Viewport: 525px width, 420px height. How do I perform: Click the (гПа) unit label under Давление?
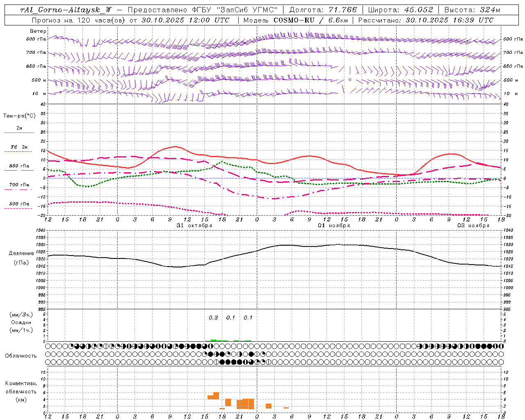pyautogui.click(x=21, y=263)
